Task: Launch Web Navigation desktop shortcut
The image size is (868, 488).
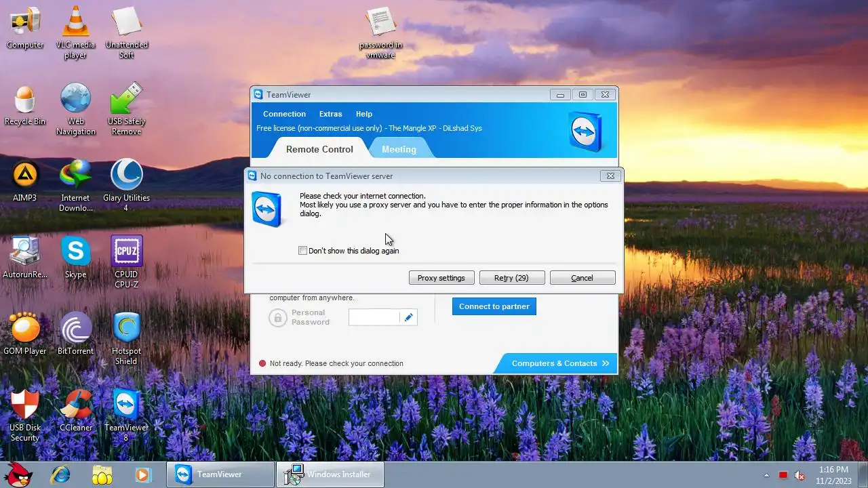Action: (75, 109)
